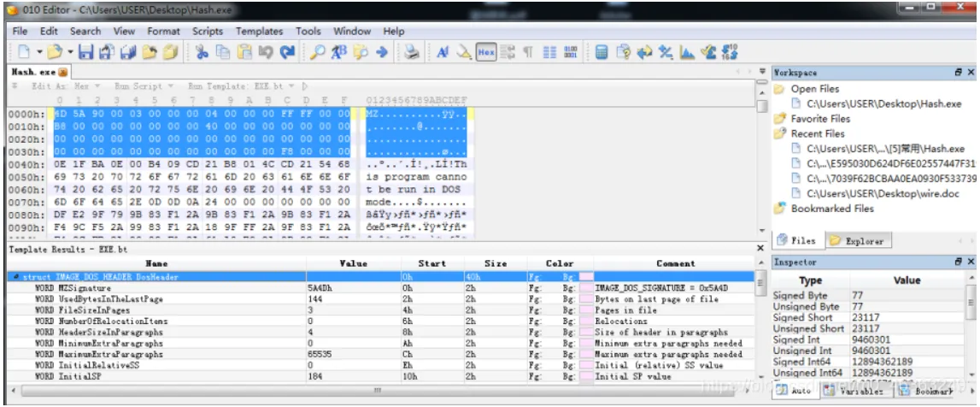Viewport: 980px width, 407px height.
Task: Click the column lines view icon
Action: 549,52
